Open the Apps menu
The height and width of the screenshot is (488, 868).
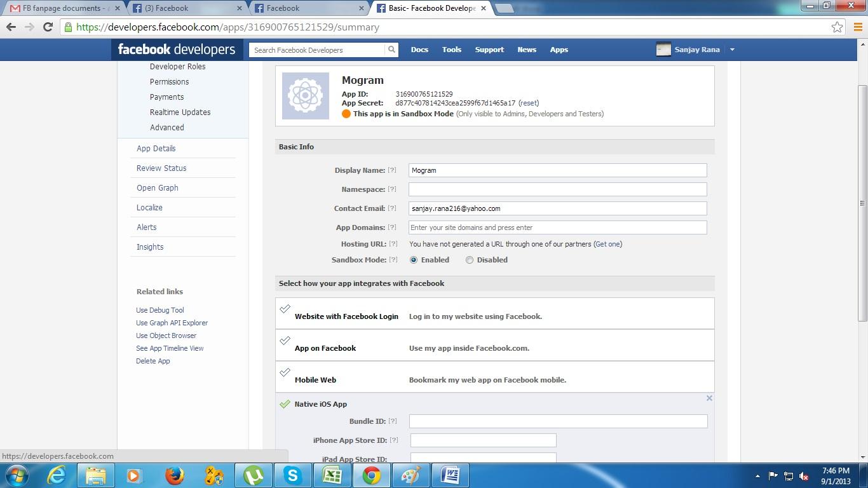pyautogui.click(x=559, y=50)
